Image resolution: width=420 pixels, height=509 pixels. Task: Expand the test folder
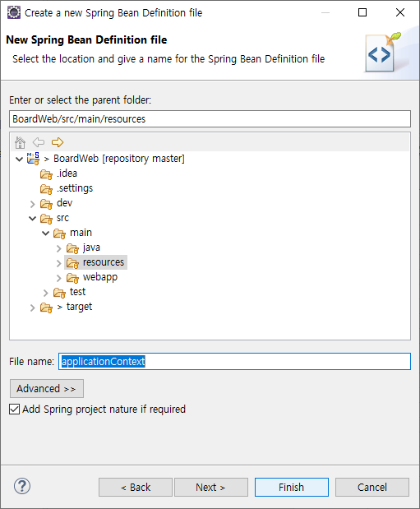coord(46,293)
